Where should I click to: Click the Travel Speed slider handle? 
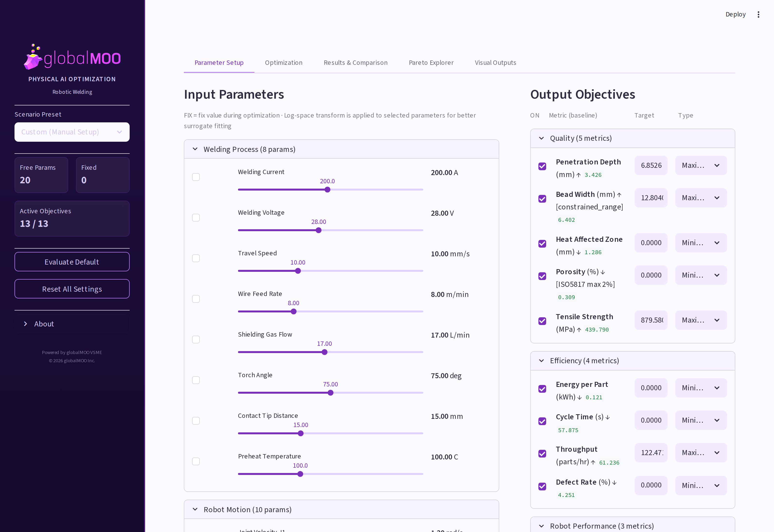click(x=298, y=271)
